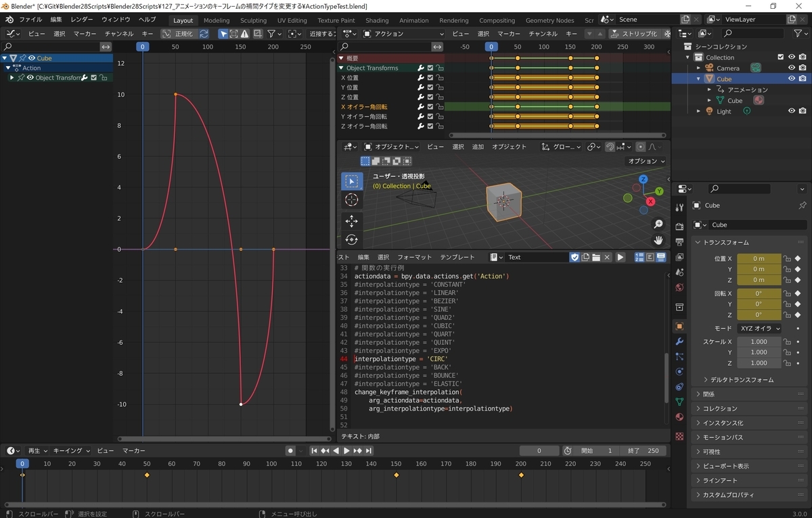Click the keyframe diamond at frame 150
The height and width of the screenshot is (518, 812).
[397, 475]
